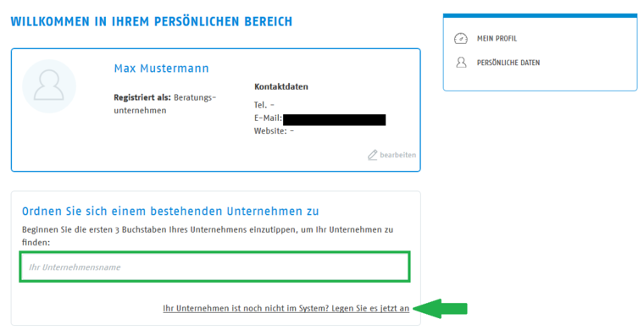This screenshot has height=330, width=644.
Task: Click the Website contact line
Action: (x=274, y=131)
